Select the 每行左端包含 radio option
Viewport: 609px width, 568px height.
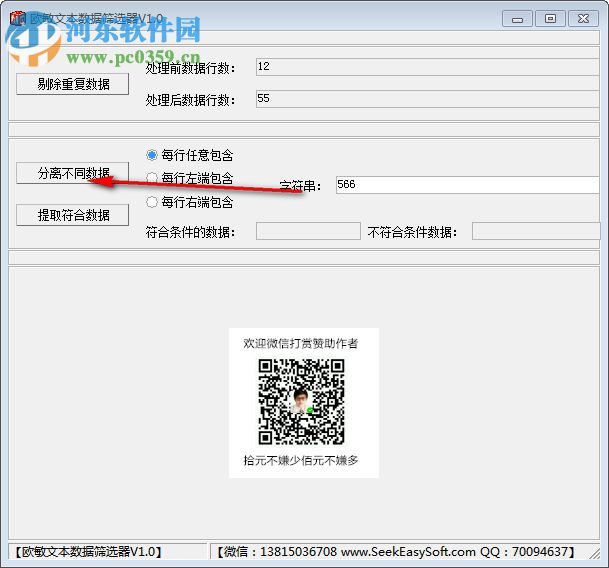tap(190, 178)
